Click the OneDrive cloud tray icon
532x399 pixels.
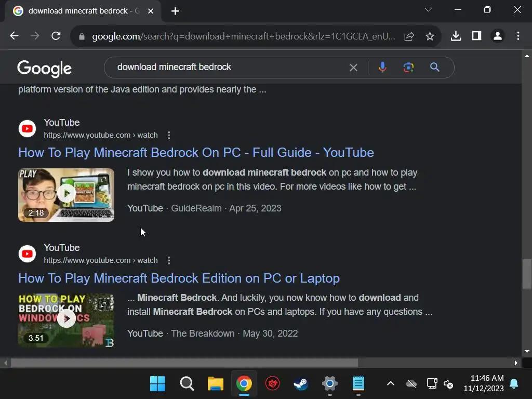click(x=411, y=384)
